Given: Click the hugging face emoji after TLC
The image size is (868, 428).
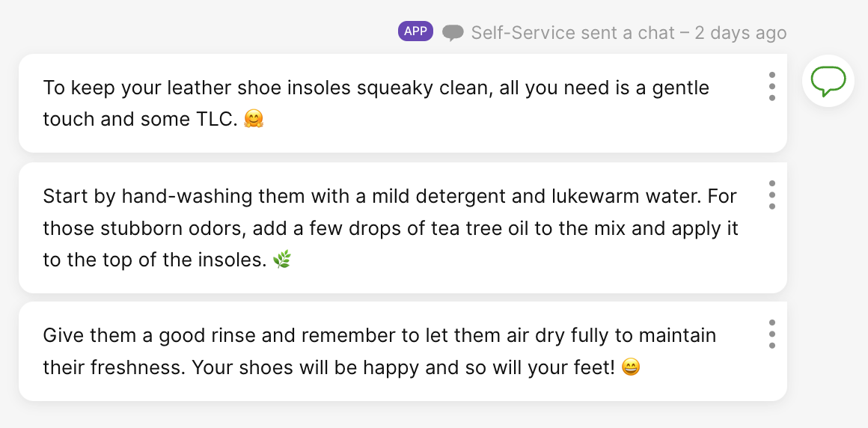Looking at the screenshot, I should 254,119.
